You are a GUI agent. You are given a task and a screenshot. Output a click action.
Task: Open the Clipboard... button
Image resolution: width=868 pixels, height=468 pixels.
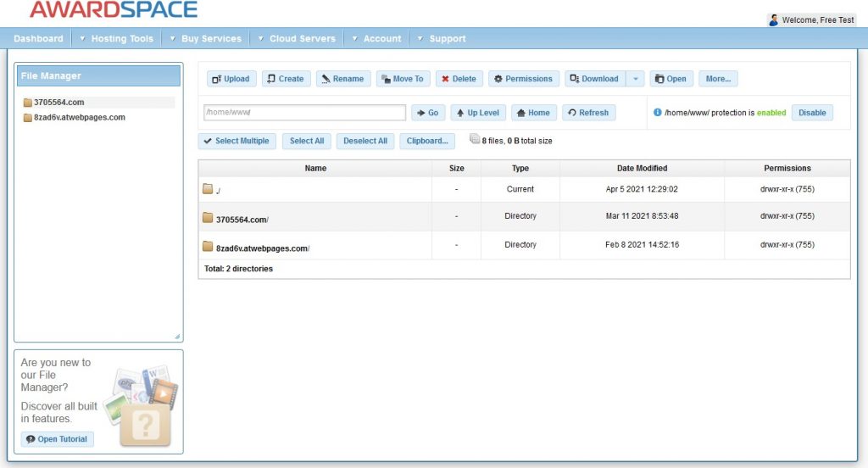pyautogui.click(x=427, y=141)
